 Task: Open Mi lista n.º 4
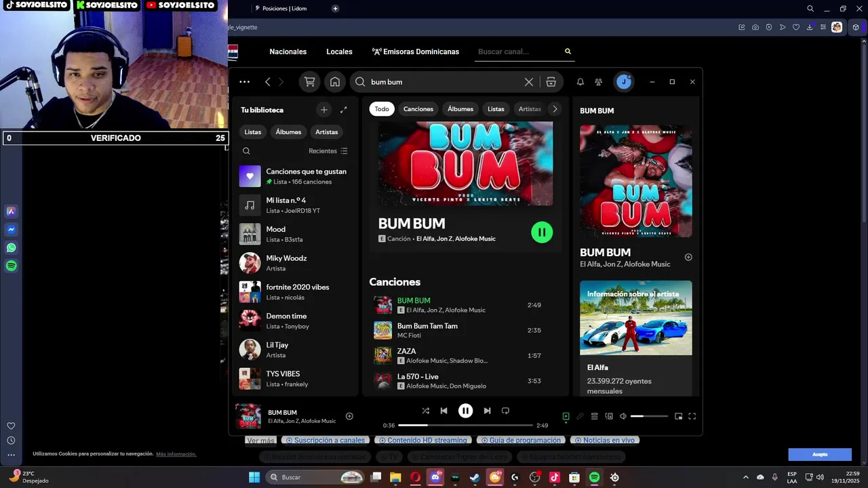[x=296, y=205]
